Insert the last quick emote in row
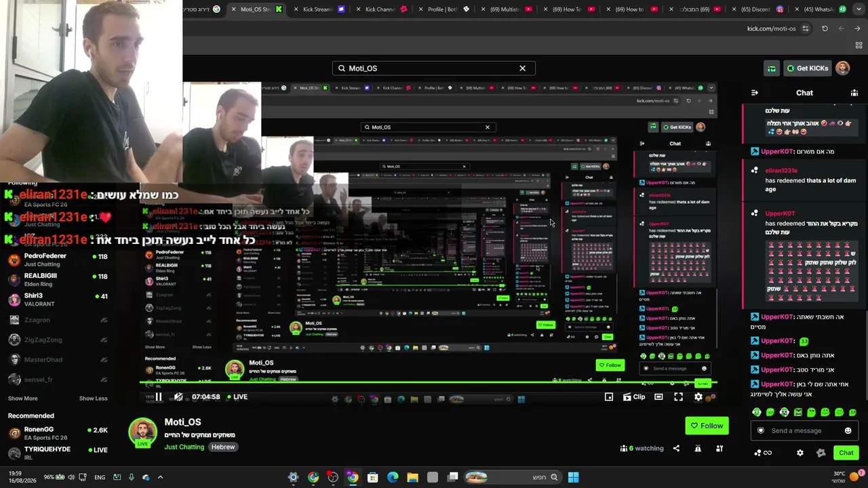Screen dimensions: 868x488 (x=853, y=412)
